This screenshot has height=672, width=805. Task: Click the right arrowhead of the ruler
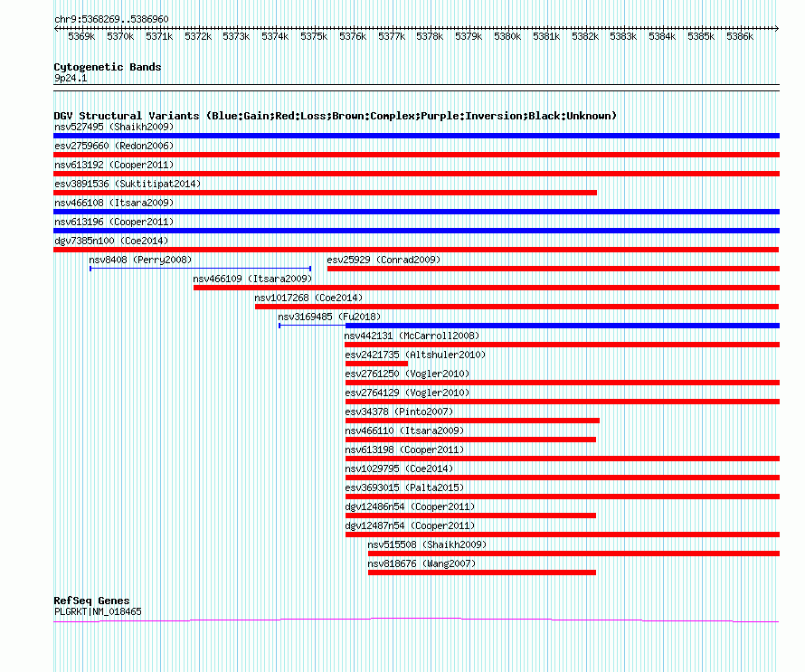coord(777,29)
